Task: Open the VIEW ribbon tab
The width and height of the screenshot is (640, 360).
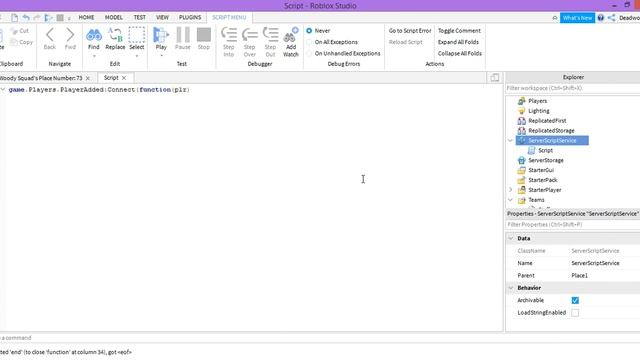Action: click(x=162, y=18)
